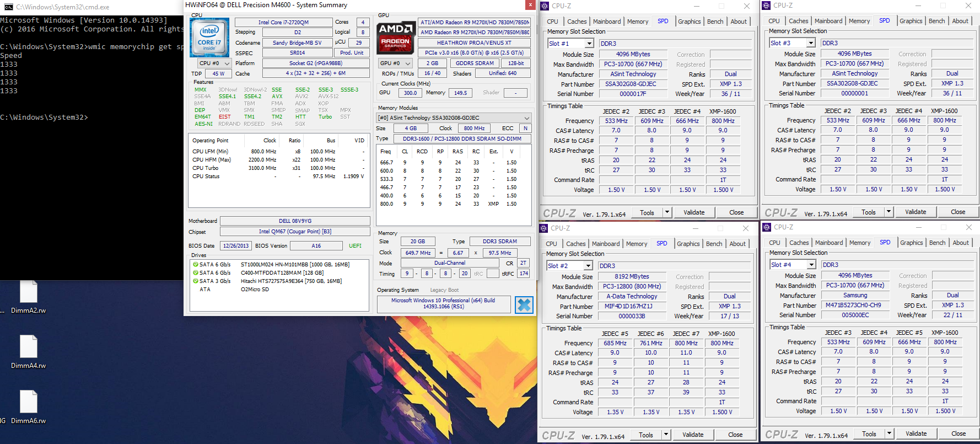The image size is (980, 444).
Task: Click the CPU-Z icon in the Slot #1 window's title bar
Action: tap(545, 6)
